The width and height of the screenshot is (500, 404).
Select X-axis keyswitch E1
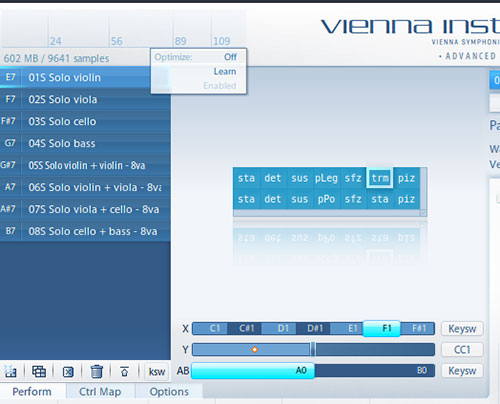click(347, 328)
